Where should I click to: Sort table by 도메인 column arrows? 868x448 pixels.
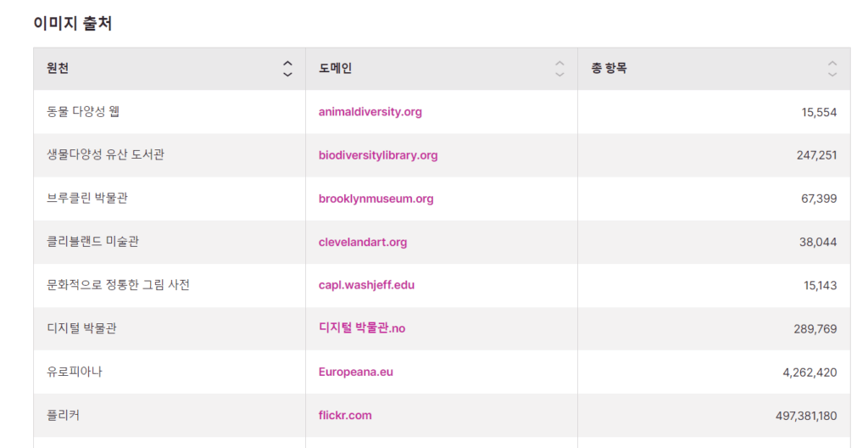click(x=559, y=69)
